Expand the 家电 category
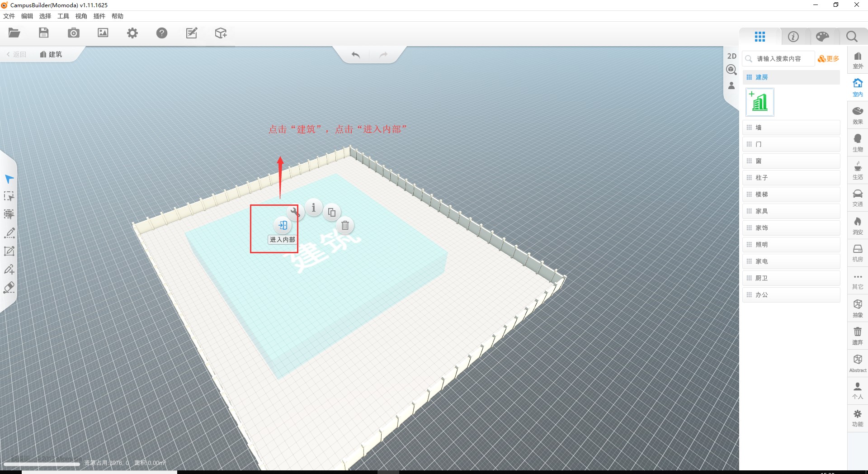This screenshot has width=868, height=474. point(791,261)
